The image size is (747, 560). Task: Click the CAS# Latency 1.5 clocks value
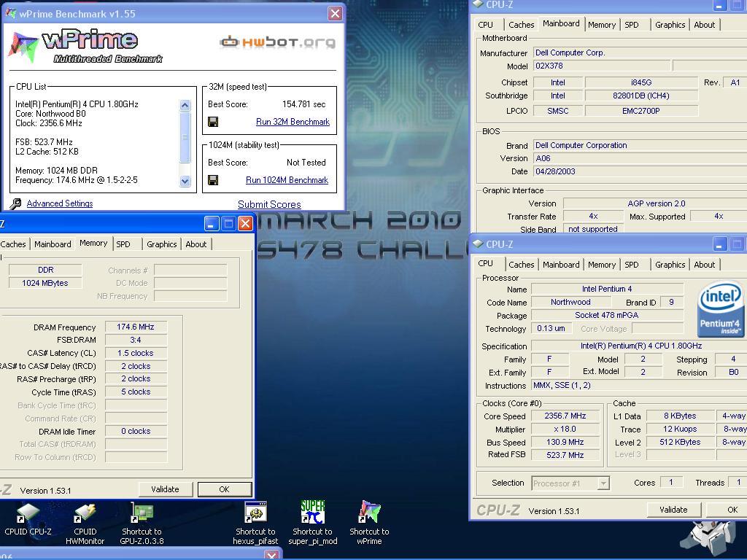136,354
